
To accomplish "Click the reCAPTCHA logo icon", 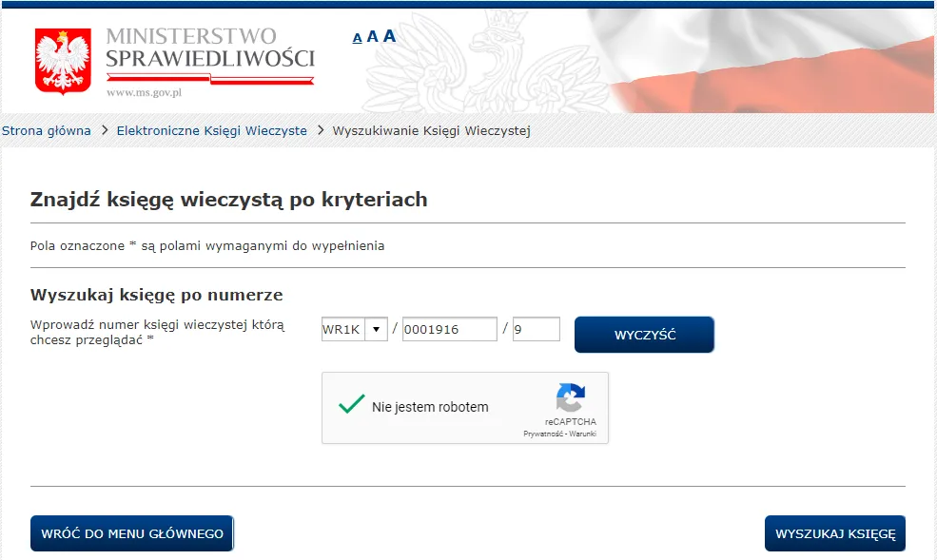I will (571, 397).
